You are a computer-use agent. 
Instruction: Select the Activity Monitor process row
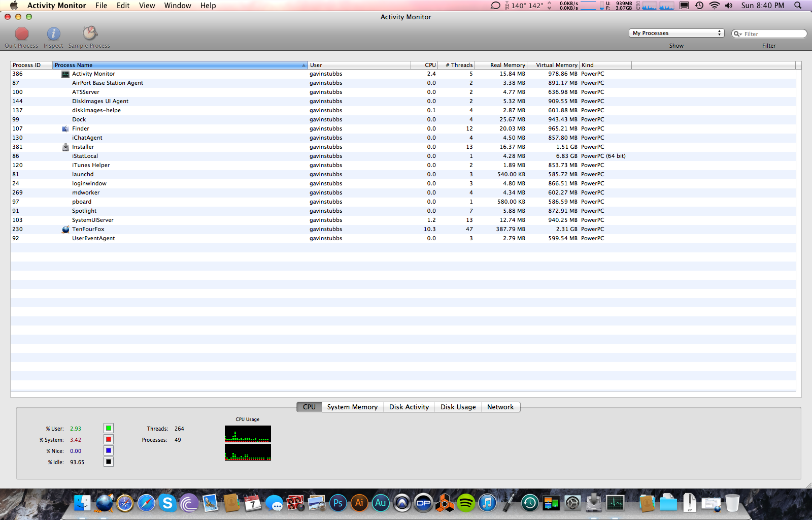coord(403,74)
